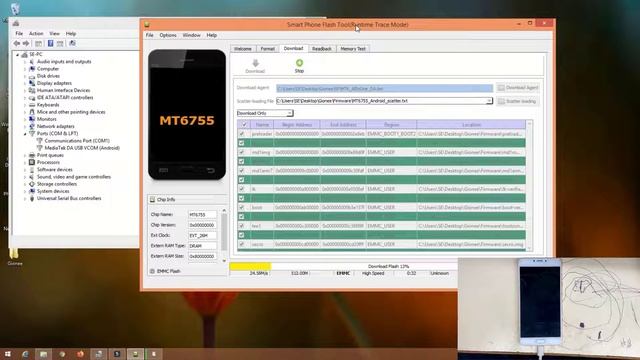The image size is (640, 360).
Task: Click the Begin Address column header
Action: point(297,124)
